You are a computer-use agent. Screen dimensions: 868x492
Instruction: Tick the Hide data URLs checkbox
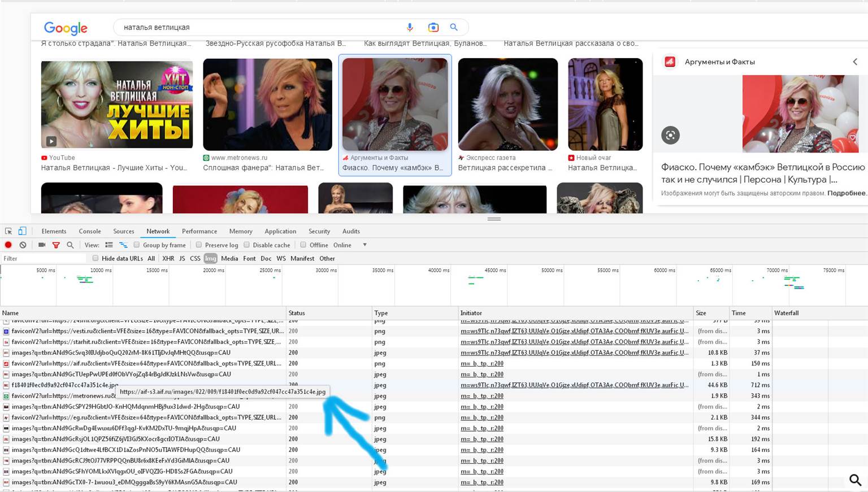coord(96,258)
